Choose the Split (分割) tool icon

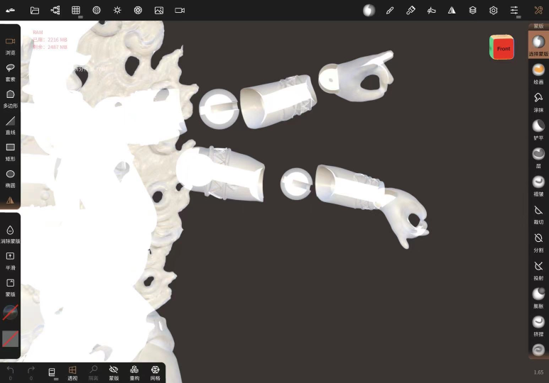click(538, 242)
